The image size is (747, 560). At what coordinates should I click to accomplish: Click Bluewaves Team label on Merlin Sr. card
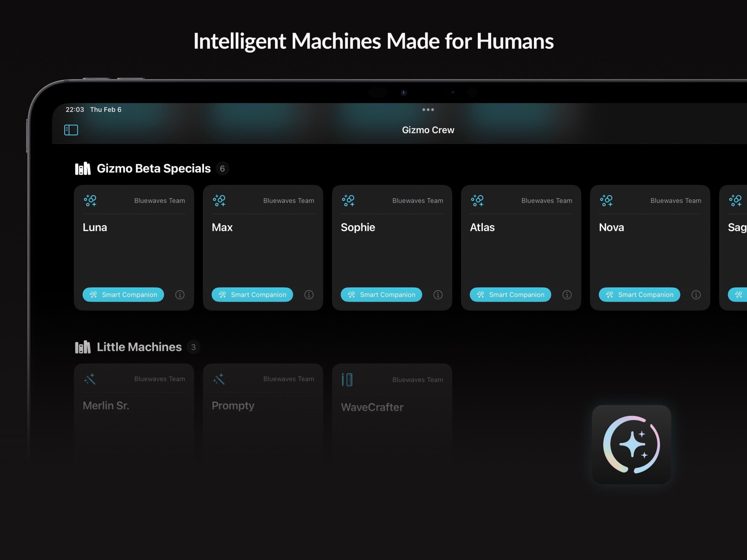coord(159,379)
